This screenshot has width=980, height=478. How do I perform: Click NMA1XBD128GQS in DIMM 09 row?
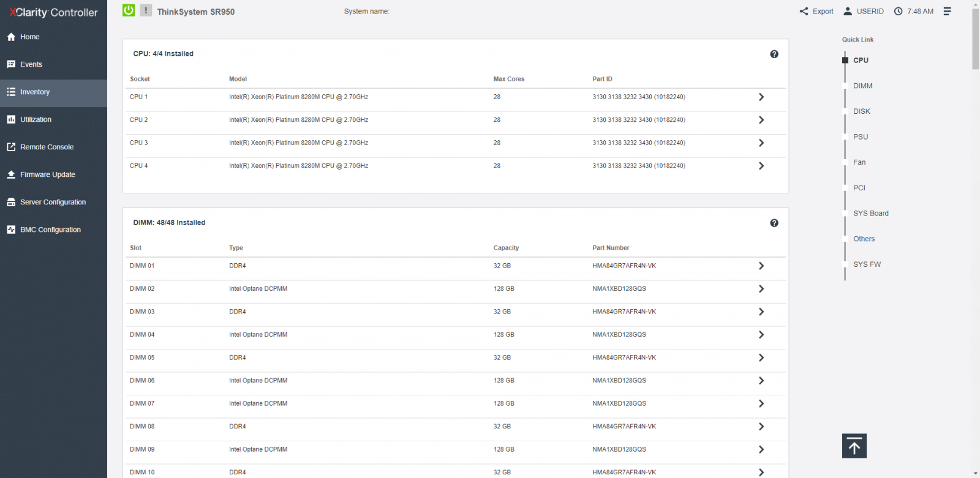coord(619,449)
